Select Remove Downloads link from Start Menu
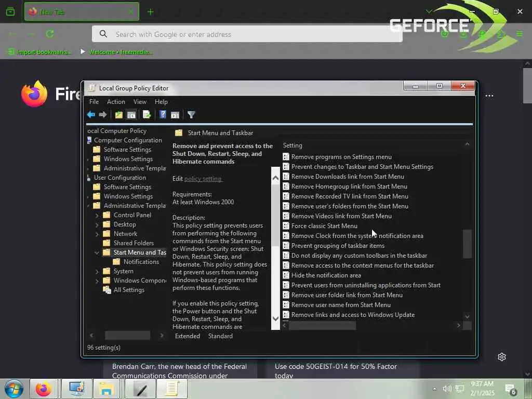Screen dimensions: 532x399 348,177
